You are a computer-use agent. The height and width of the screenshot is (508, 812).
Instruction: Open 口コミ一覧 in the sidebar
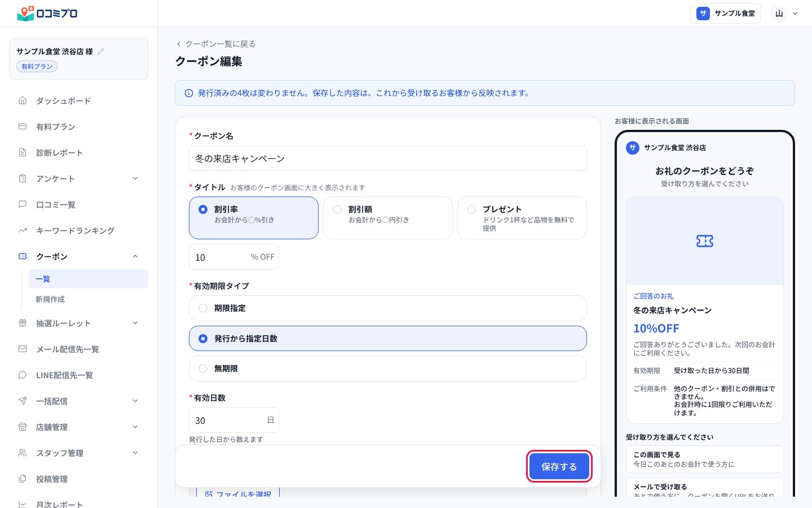[x=79, y=204]
